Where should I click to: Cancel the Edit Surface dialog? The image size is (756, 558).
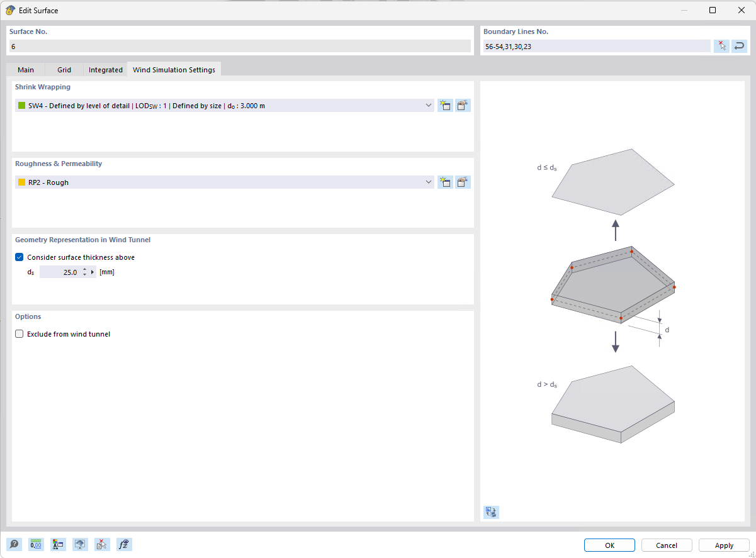pos(667,545)
